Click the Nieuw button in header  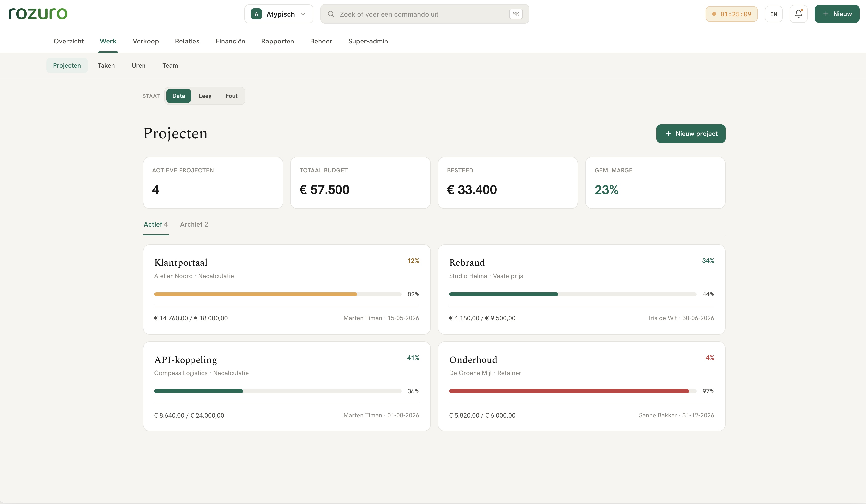pos(837,14)
